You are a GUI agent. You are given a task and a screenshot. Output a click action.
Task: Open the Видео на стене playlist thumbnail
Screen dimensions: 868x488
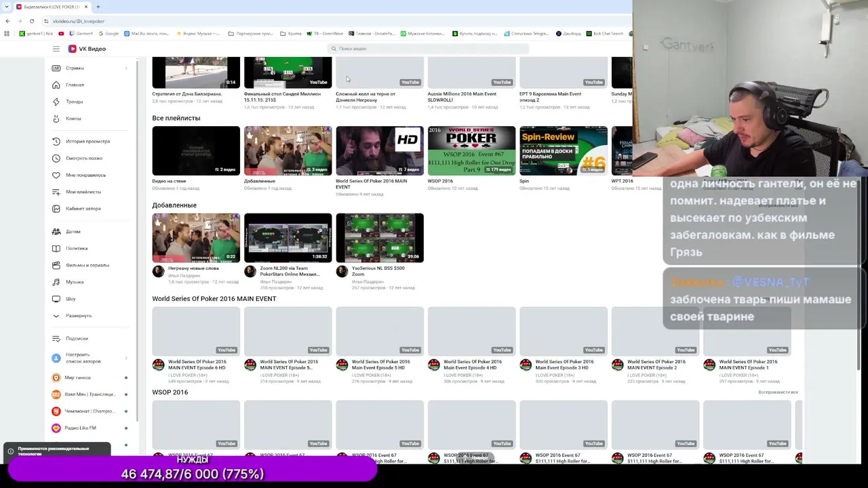tap(196, 150)
